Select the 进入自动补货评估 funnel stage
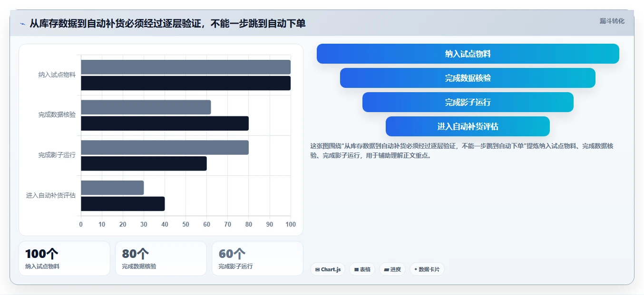The height and width of the screenshot is (295, 644). [468, 126]
